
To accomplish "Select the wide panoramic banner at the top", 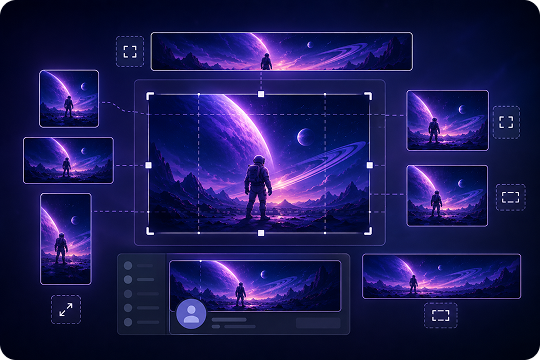I will [x=282, y=51].
